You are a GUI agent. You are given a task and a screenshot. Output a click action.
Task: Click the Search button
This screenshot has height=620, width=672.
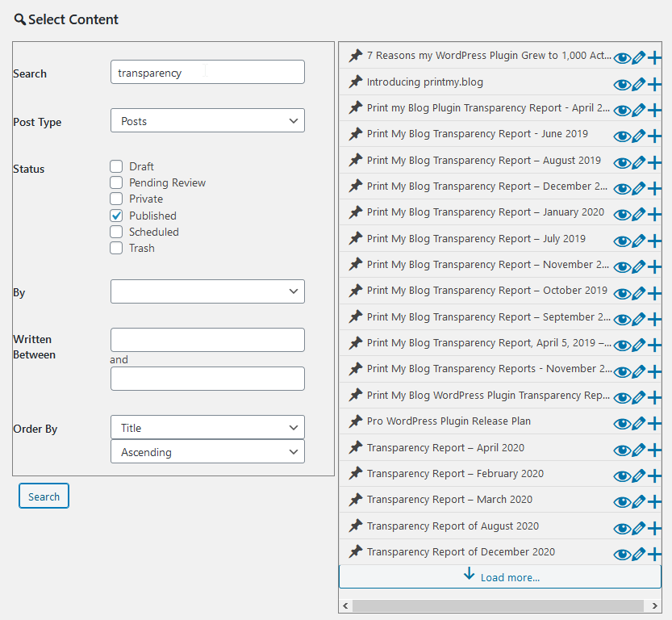(44, 496)
